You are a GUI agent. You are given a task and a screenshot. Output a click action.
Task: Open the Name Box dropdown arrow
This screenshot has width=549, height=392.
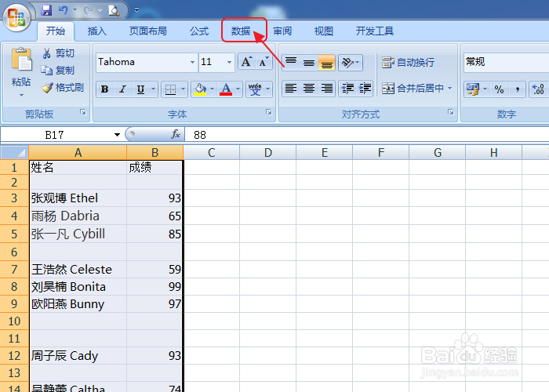(x=117, y=135)
